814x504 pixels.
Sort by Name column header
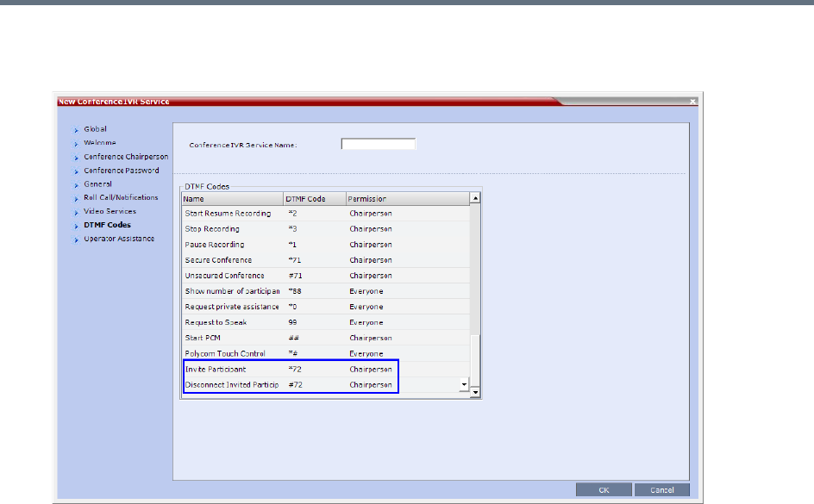pyautogui.click(x=232, y=199)
